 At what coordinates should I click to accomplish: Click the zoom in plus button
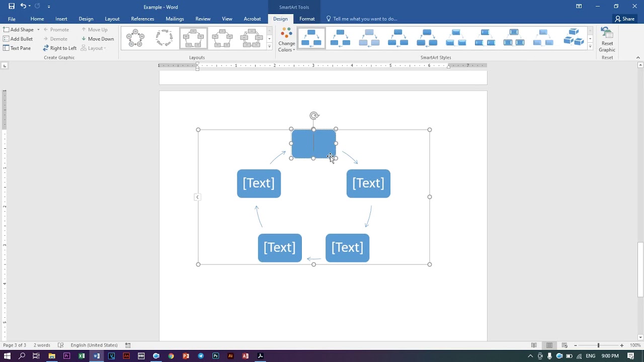[x=622, y=345]
